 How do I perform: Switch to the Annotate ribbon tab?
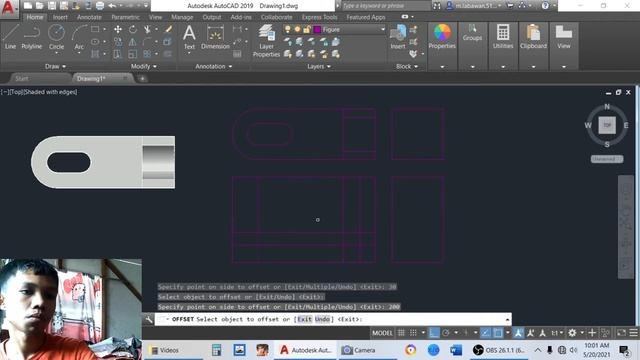pos(89,17)
